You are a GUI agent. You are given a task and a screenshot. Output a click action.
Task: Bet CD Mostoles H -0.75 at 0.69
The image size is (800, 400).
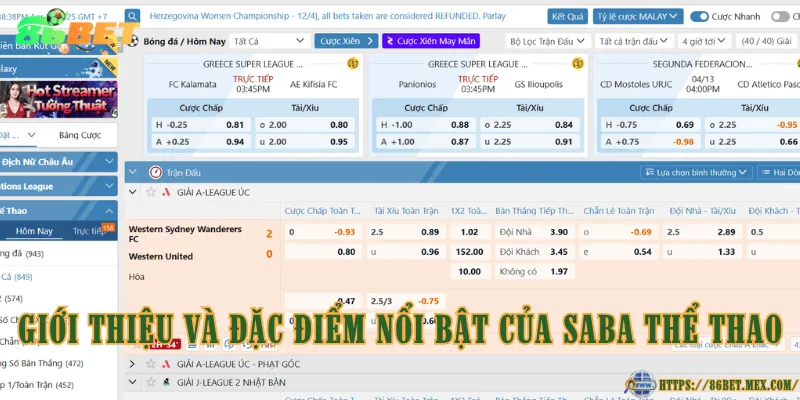point(651,125)
